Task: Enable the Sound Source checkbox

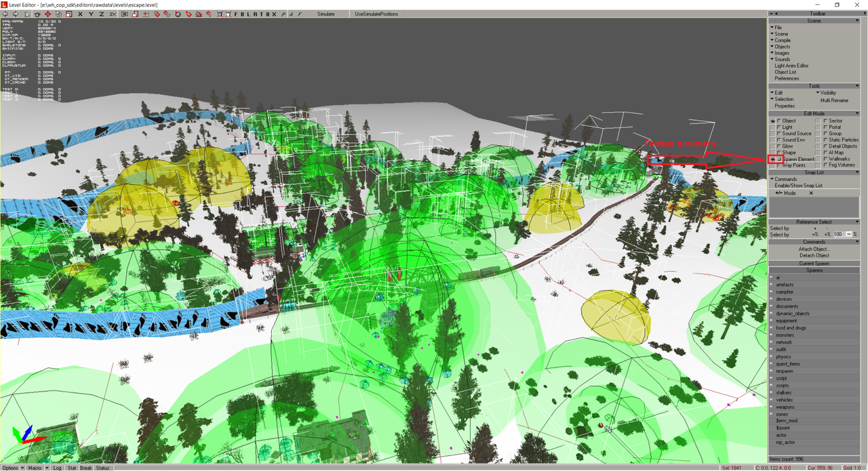Action: [x=779, y=134]
